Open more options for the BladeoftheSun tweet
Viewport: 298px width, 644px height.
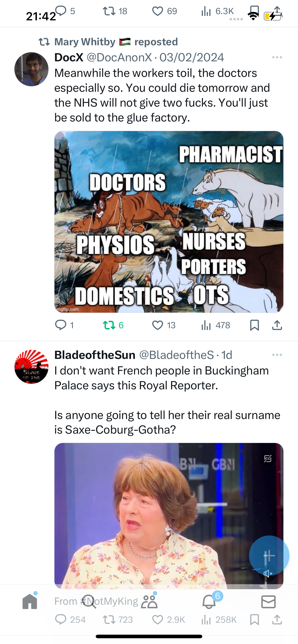tap(277, 355)
